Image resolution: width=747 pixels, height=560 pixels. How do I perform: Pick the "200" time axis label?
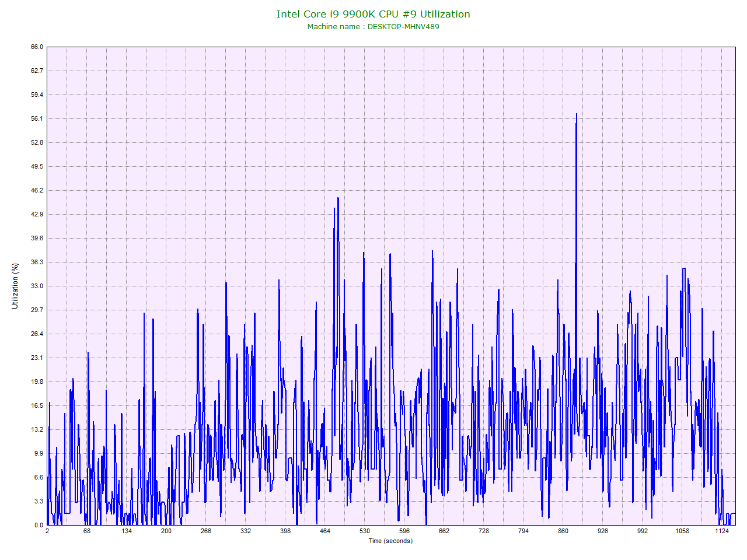tap(166, 531)
